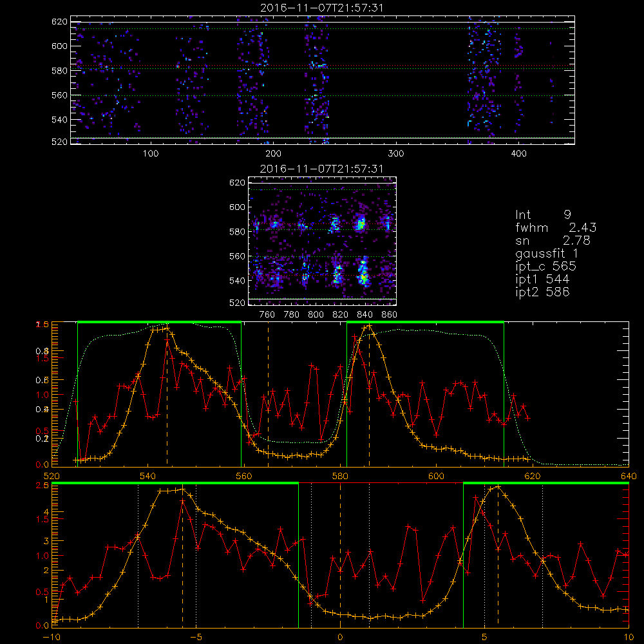
Task: Select the 'ipt_c 565' parameter line
Action: click(546, 267)
